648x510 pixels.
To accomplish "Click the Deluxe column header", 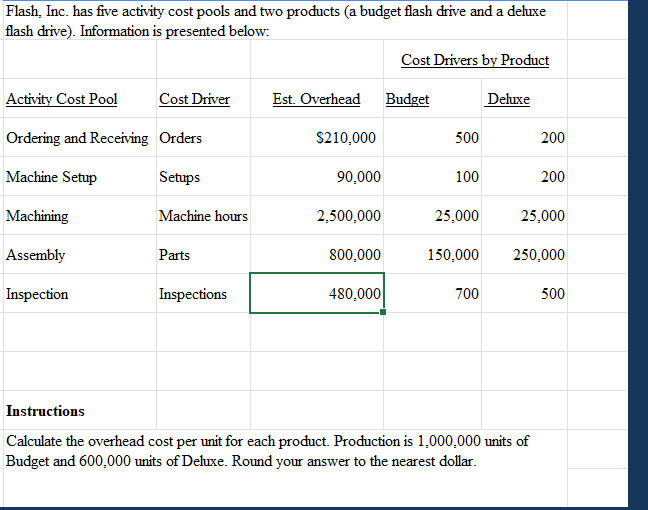I will pos(508,99).
